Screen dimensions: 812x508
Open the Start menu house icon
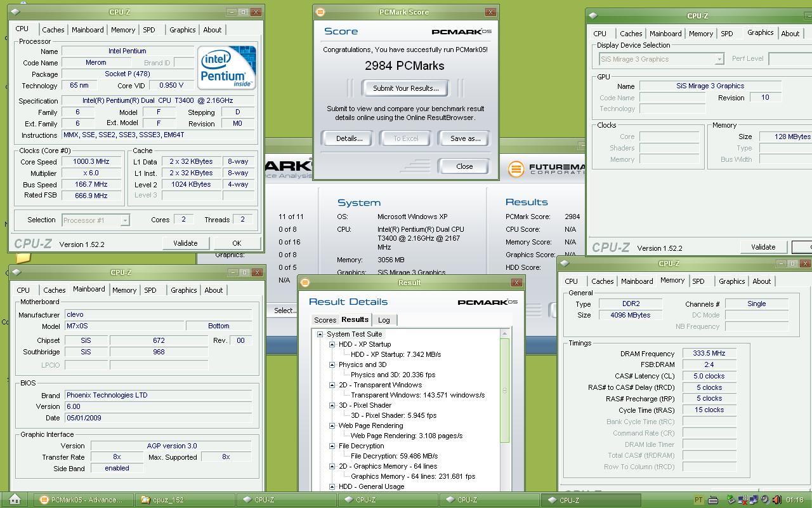[15, 499]
